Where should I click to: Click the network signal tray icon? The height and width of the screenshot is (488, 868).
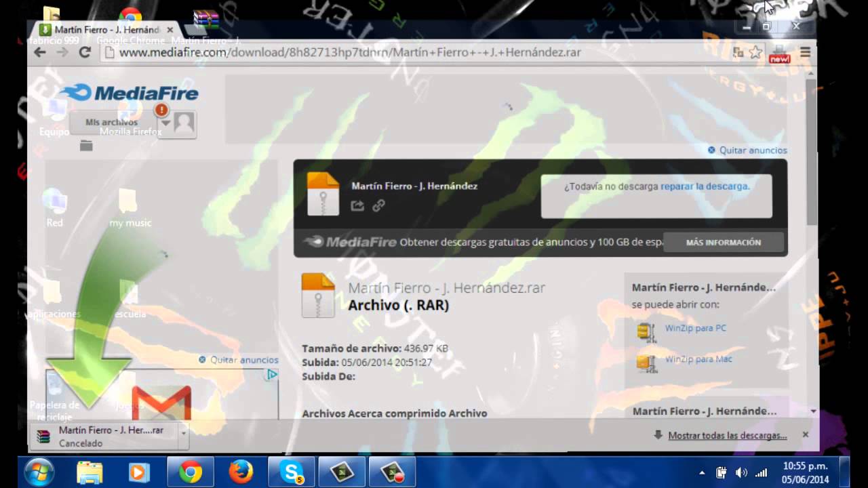point(761,472)
